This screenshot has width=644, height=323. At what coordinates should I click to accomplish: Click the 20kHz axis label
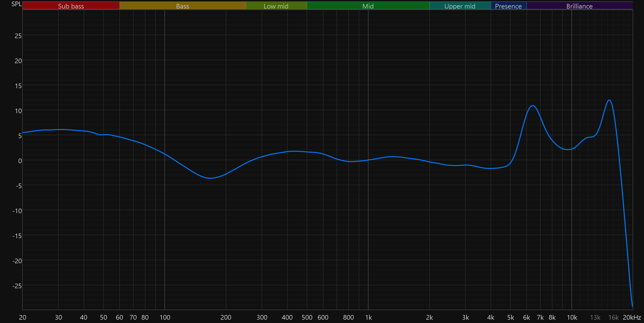tap(632, 317)
